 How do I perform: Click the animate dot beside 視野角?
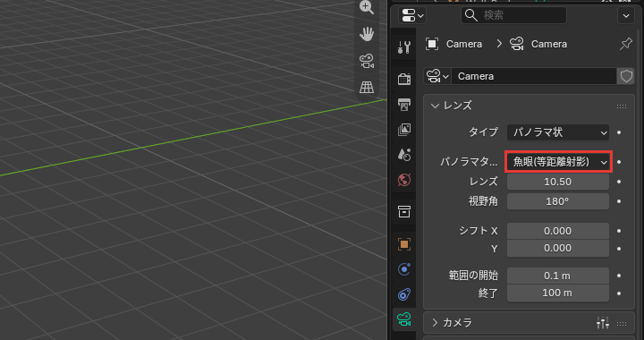click(619, 201)
